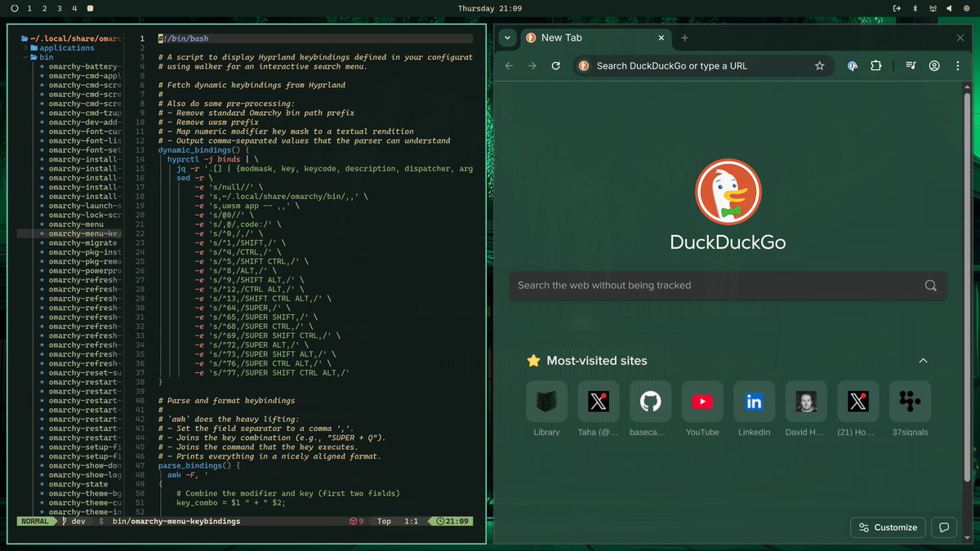Open the browser tab search dropdown
This screenshot has width=980, height=551.
pos(507,38)
